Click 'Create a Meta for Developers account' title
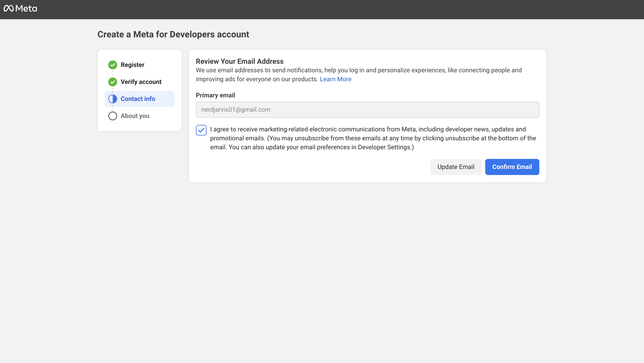Viewport: 644px width, 363px height. 173,34
